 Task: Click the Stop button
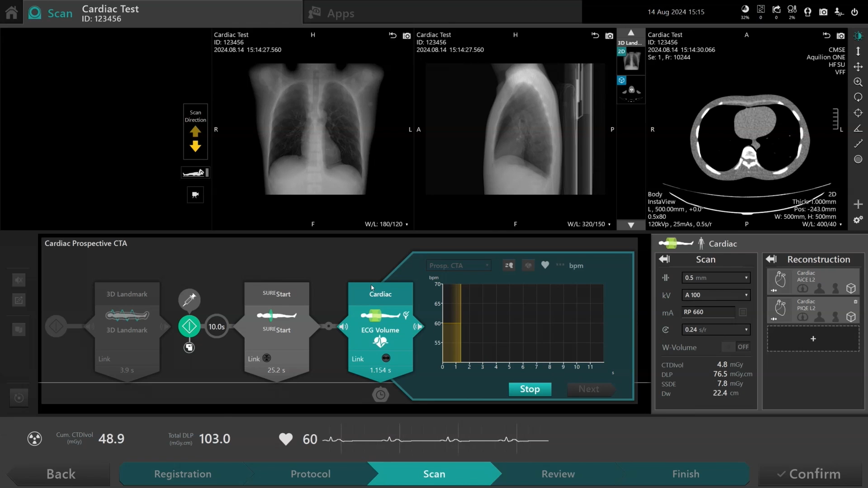[x=530, y=389]
